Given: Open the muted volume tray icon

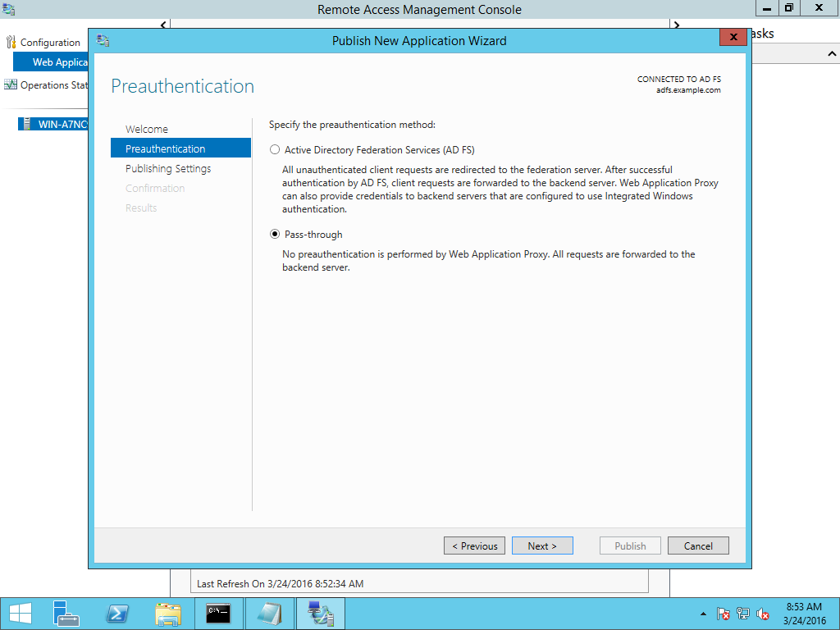Looking at the screenshot, I should click(x=764, y=613).
